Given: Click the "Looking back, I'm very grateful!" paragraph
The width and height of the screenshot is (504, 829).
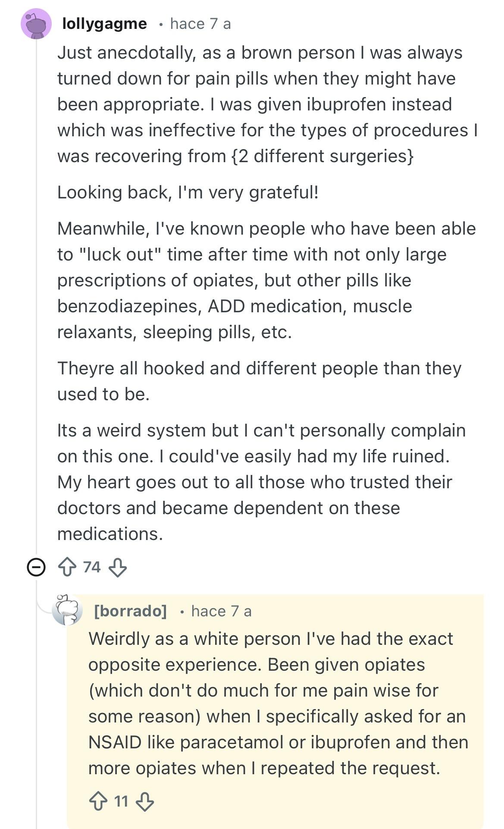Looking at the screenshot, I should point(188,192).
